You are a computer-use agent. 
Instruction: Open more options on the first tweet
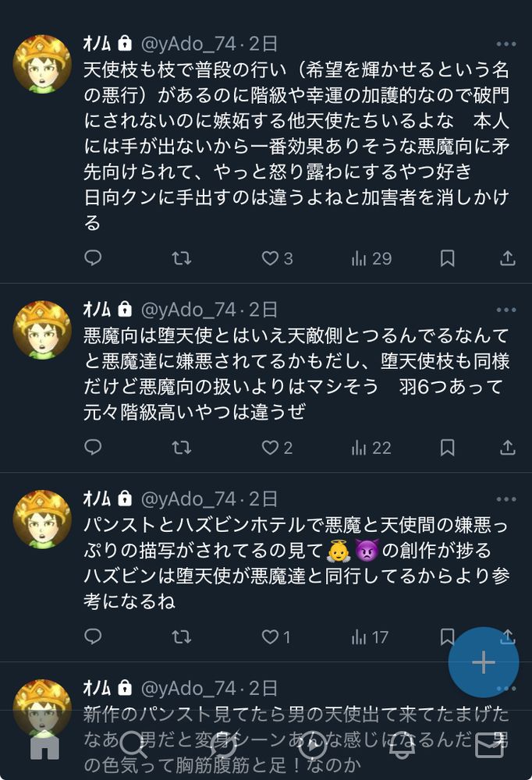coord(506,44)
